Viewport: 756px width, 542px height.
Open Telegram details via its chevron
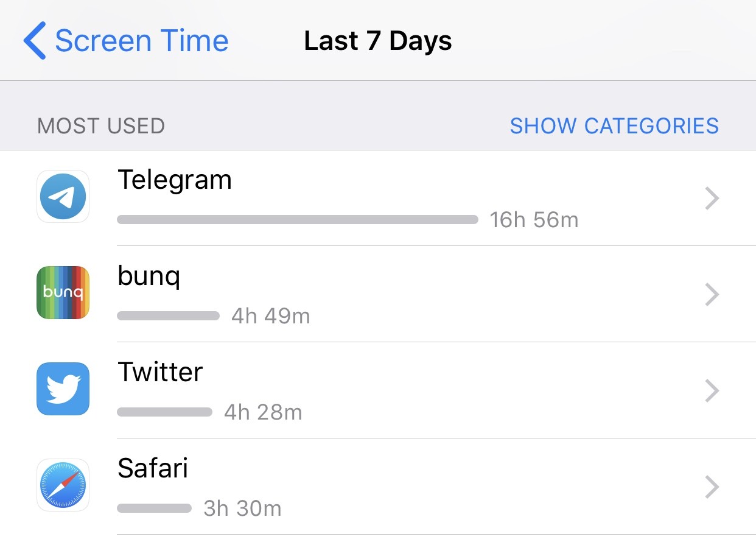(712, 199)
